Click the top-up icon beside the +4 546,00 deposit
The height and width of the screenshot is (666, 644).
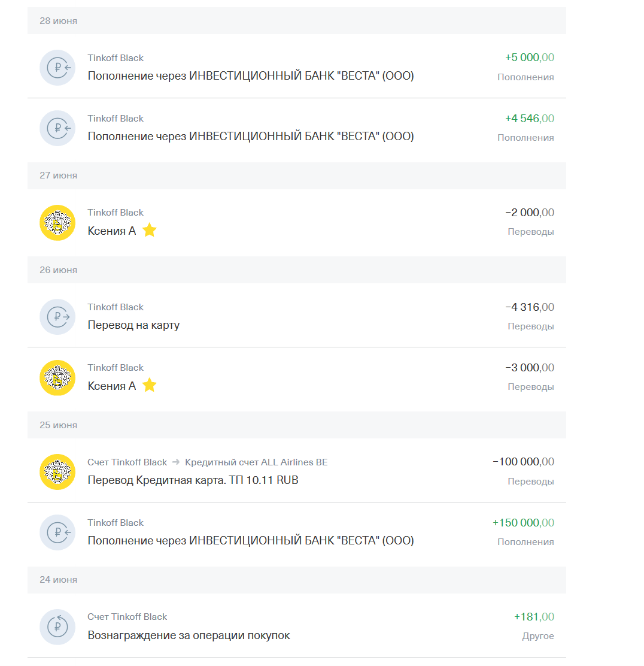[57, 128]
